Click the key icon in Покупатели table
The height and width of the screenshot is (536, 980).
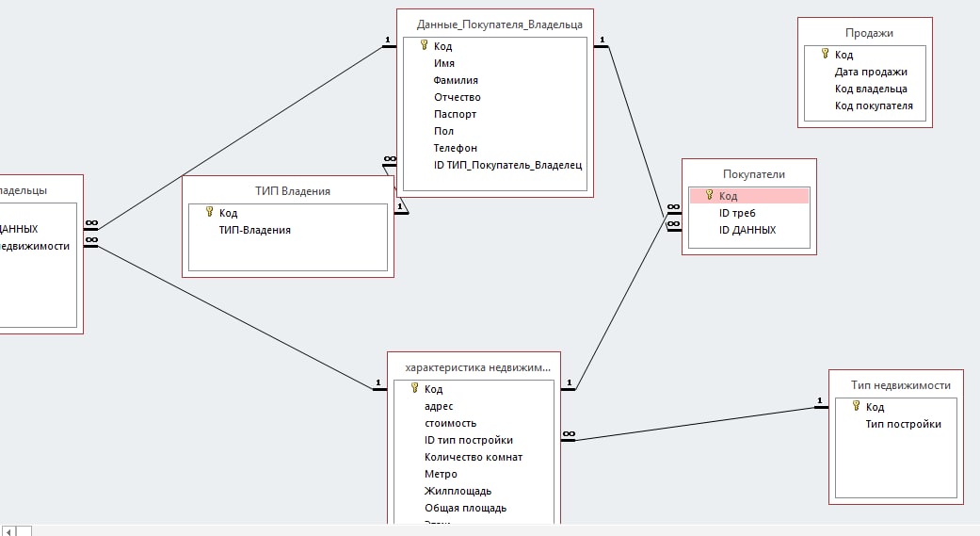point(709,195)
